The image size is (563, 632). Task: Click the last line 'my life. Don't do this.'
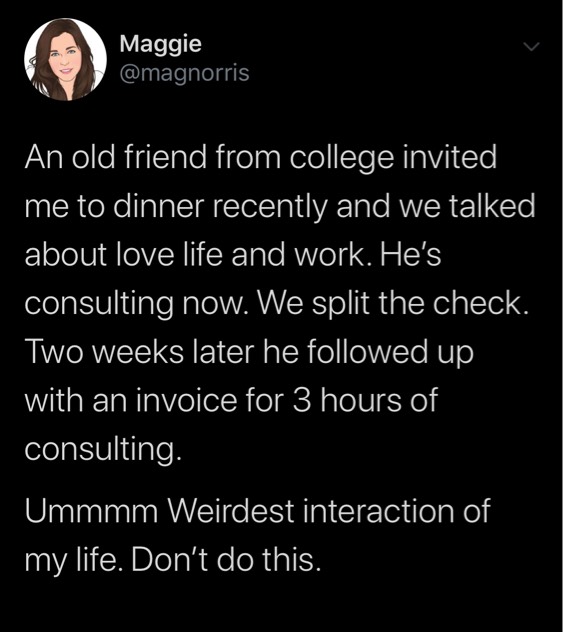tap(173, 560)
